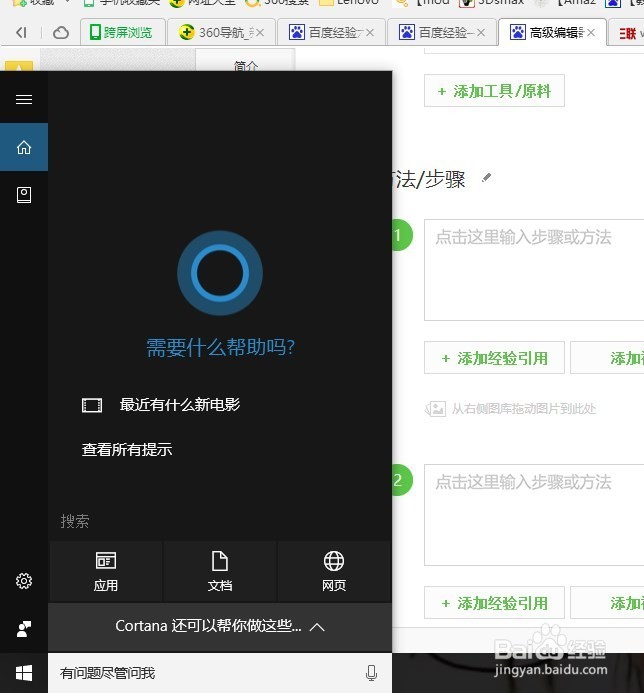Viewport: 644px width, 693px height.
Task: Close the 360导航 tab
Action: (x=260, y=33)
